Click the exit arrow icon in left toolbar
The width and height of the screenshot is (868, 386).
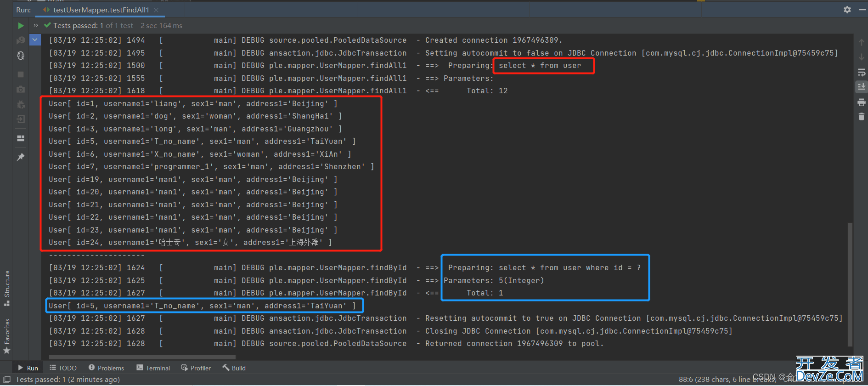point(21,119)
